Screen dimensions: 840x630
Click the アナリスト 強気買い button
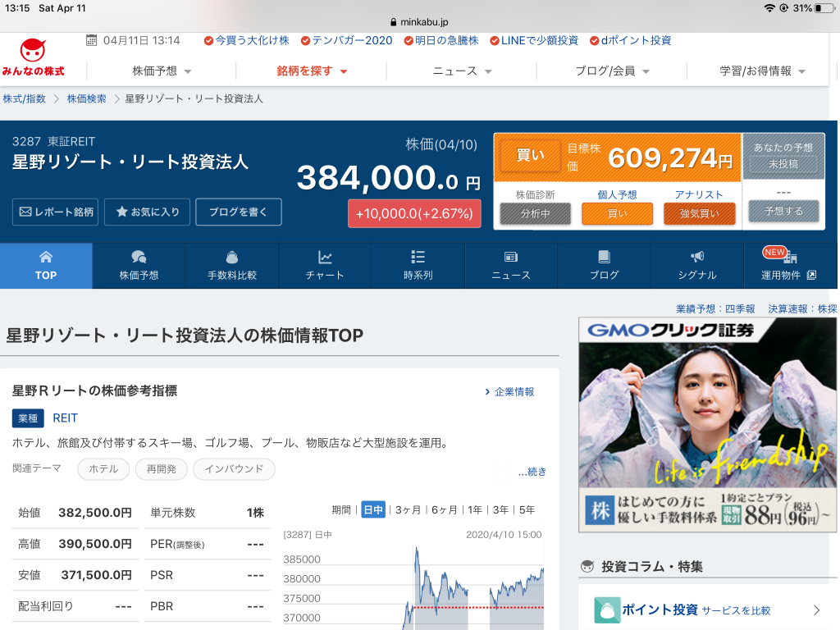tap(699, 213)
